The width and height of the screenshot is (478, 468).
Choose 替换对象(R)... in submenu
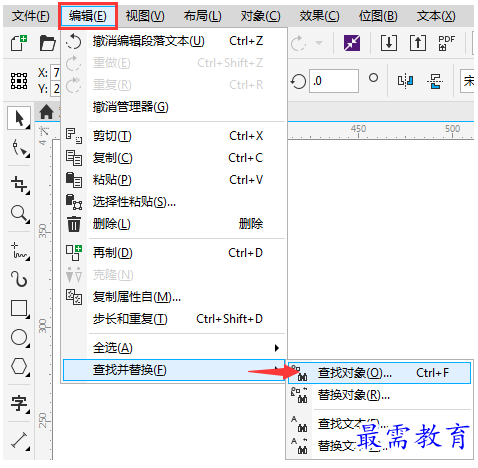[x=379, y=395]
